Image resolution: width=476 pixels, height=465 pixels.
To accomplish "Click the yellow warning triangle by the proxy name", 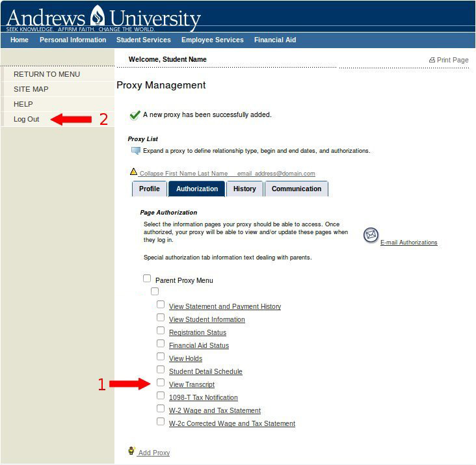I will pos(133,172).
